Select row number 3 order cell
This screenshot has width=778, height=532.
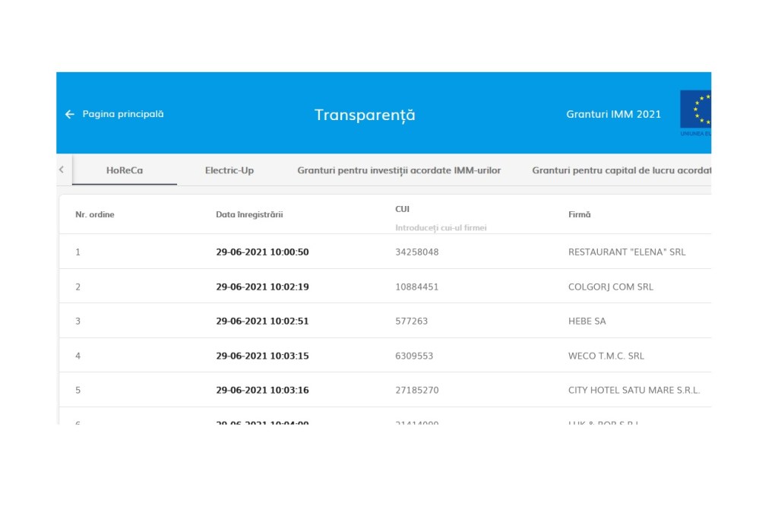click(x=78, y=321)
